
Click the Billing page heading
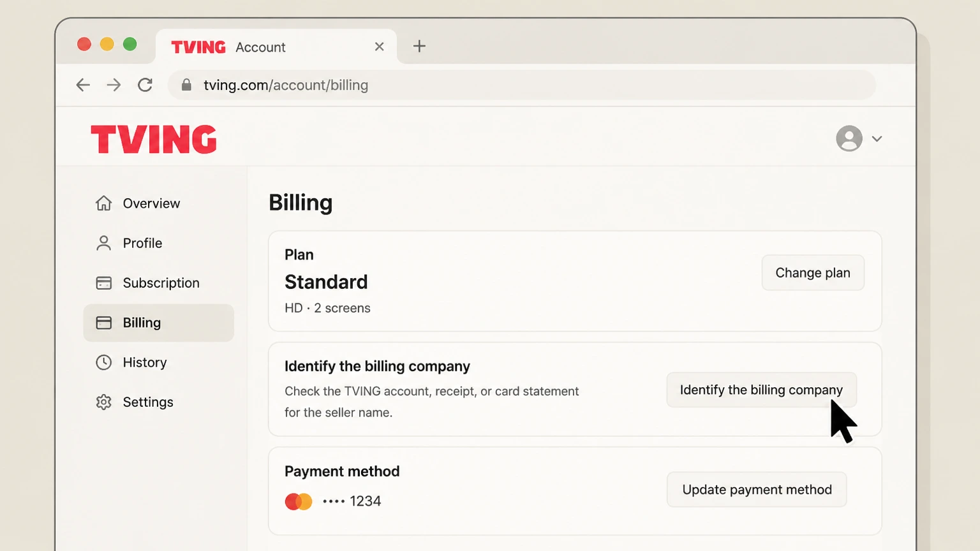(x=301, y=203)
